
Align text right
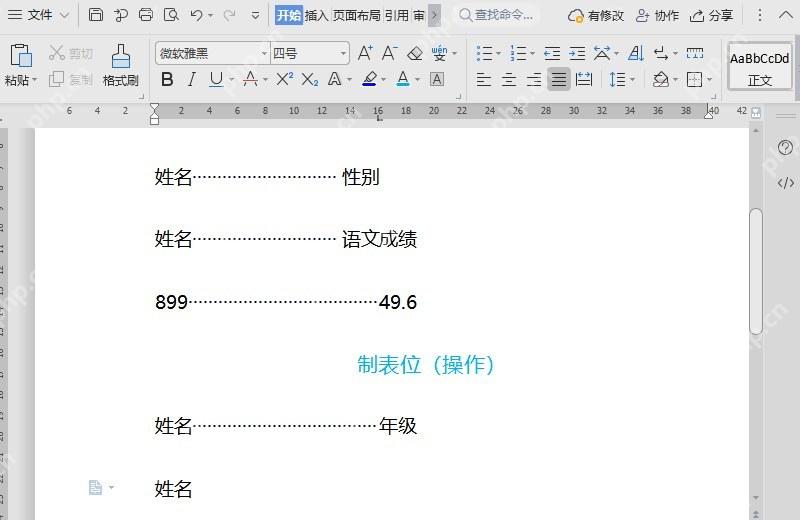coord(534,79)
